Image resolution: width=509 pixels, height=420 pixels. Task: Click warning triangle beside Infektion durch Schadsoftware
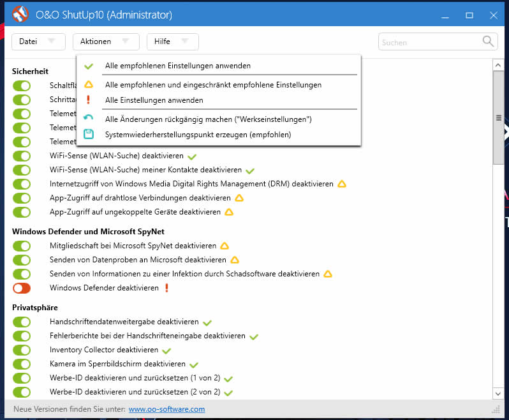point(328,274)
